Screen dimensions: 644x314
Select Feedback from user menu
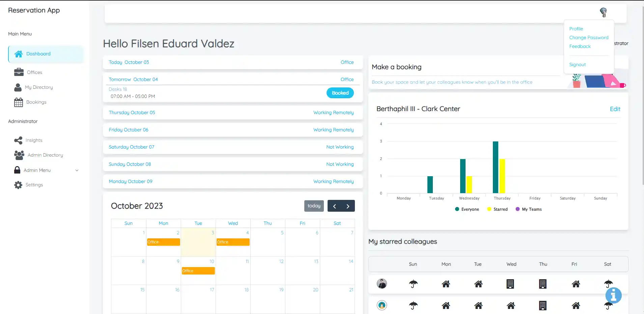(580, 46)
